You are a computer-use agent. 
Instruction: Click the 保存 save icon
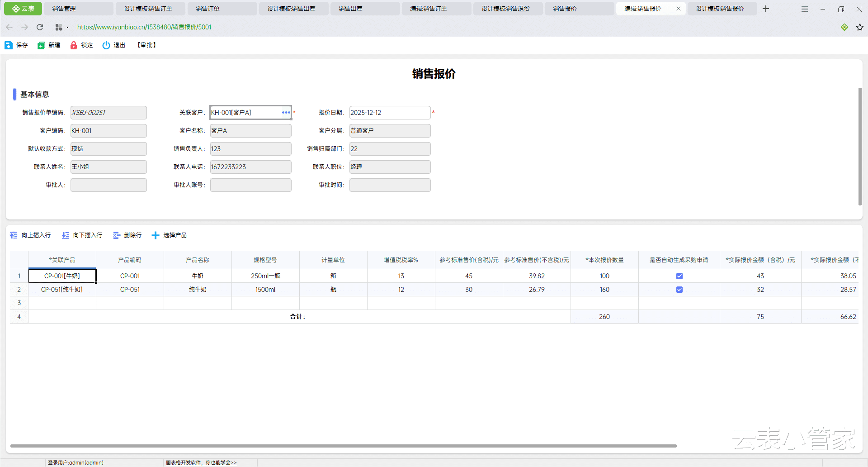click(x=9, y=45)
